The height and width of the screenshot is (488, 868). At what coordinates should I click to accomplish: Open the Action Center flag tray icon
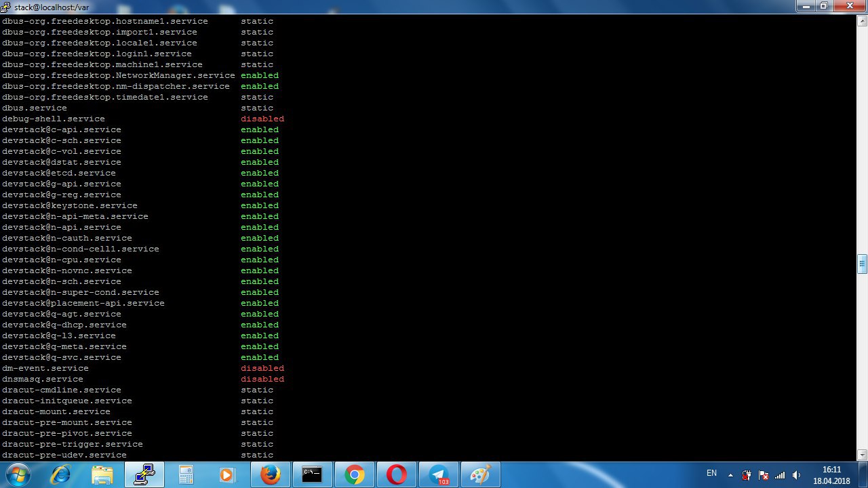point(763,475)
